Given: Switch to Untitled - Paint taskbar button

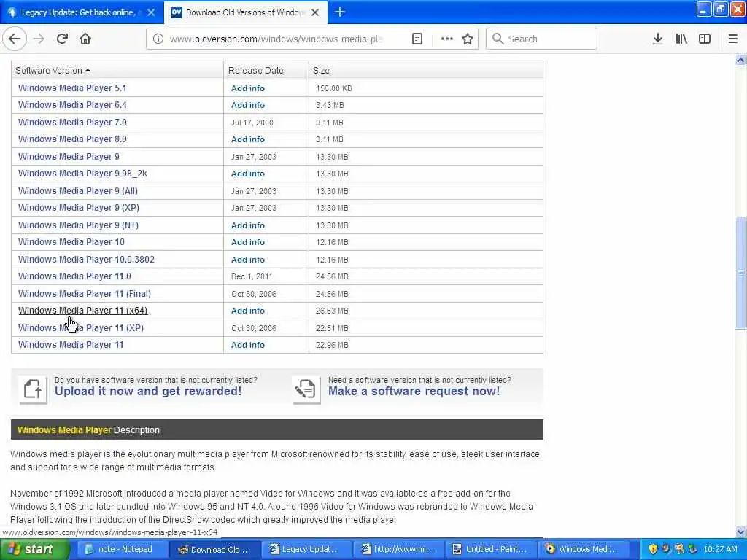Looking at the screenshot, I should pyautogui.click(x=490, y=550).
